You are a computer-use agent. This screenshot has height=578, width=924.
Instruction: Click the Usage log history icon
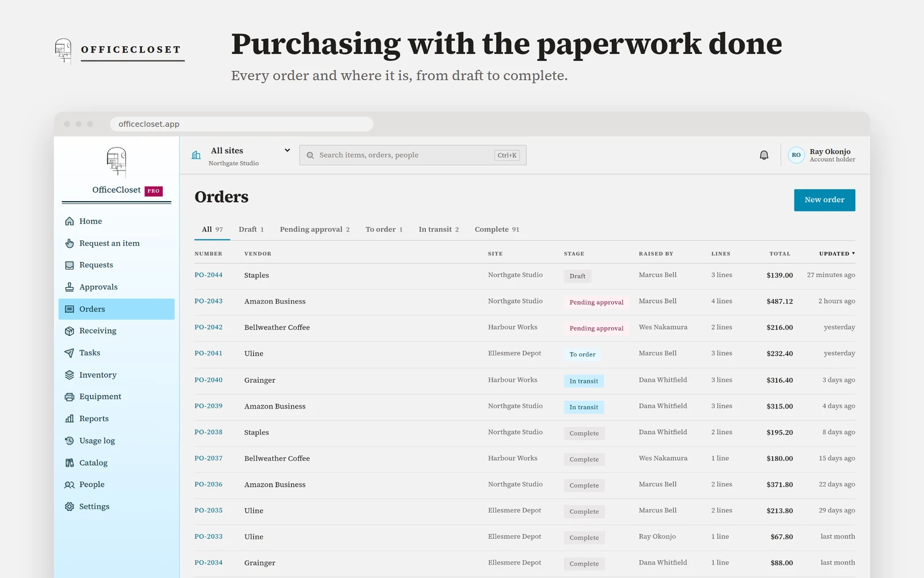coord(69,441)
